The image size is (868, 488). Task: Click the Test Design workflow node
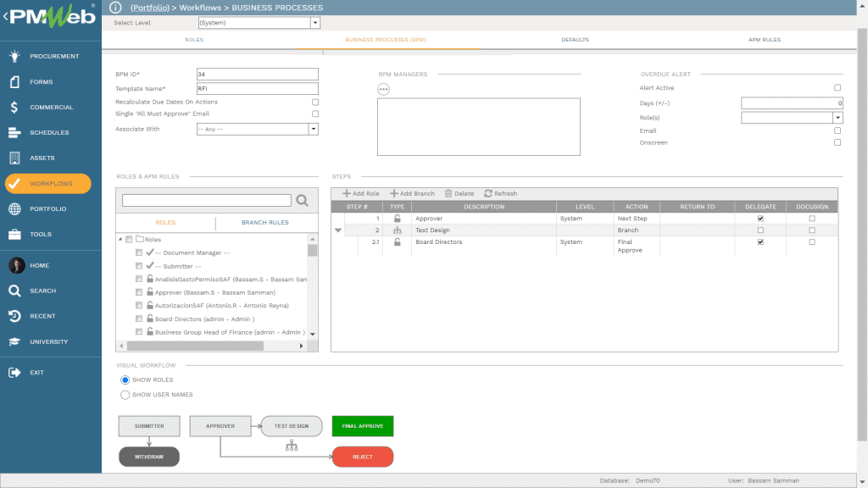[x=292, y=426]
